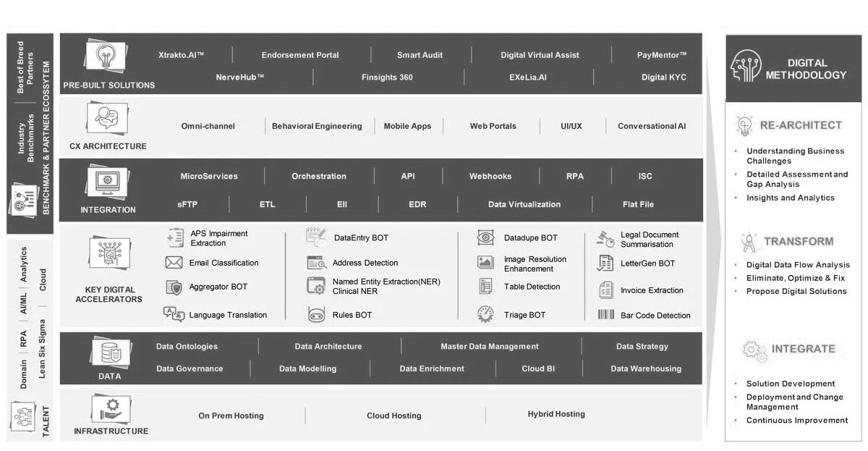The width and height of the screenshot is (868, 451).
Task: Click the Digital Data Flow Analysis bullet
Action: coord(799,265)
